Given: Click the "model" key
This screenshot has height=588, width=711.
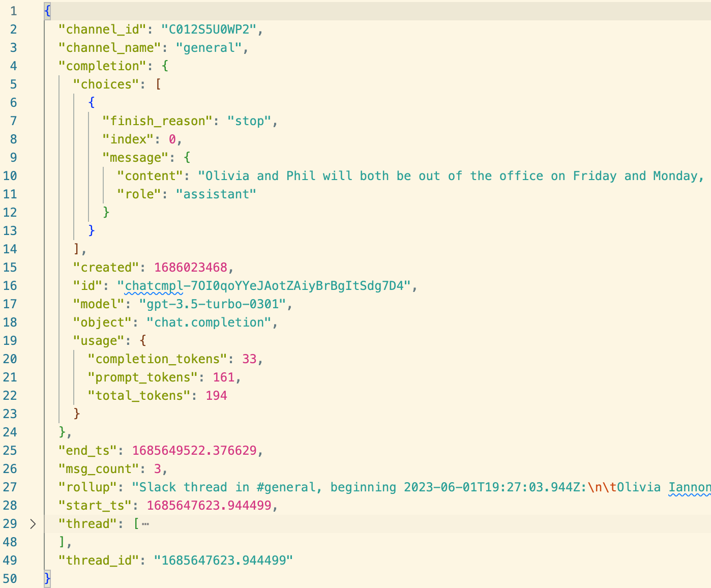Looking at the screenshot, I should (99, 304).
